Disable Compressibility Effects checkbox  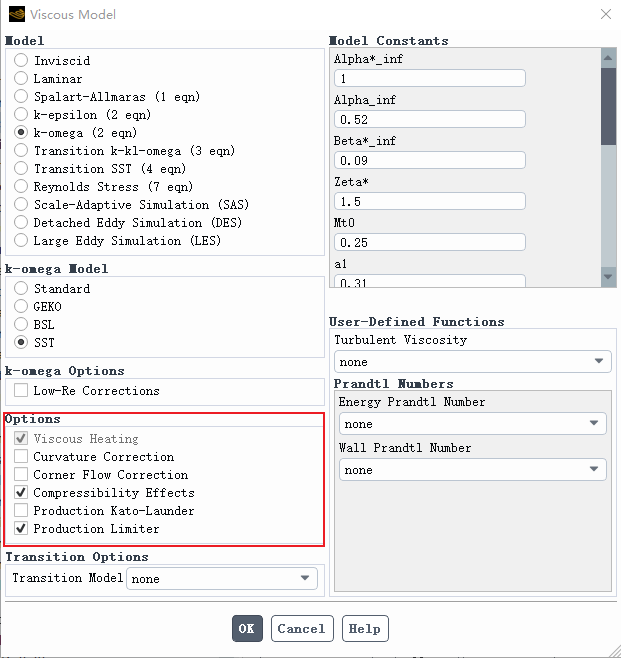21,493
